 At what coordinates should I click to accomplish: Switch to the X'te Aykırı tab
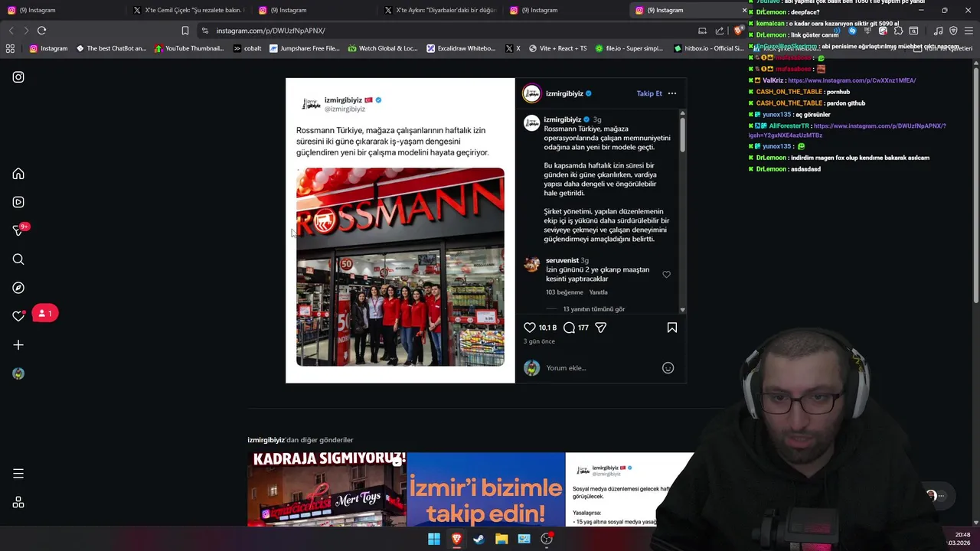click(439, 10)
